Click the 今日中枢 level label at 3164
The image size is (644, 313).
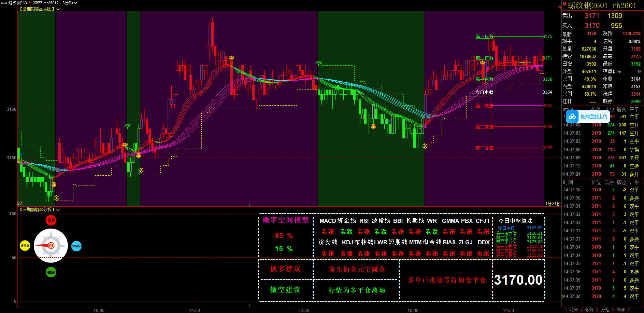(484, 92)
